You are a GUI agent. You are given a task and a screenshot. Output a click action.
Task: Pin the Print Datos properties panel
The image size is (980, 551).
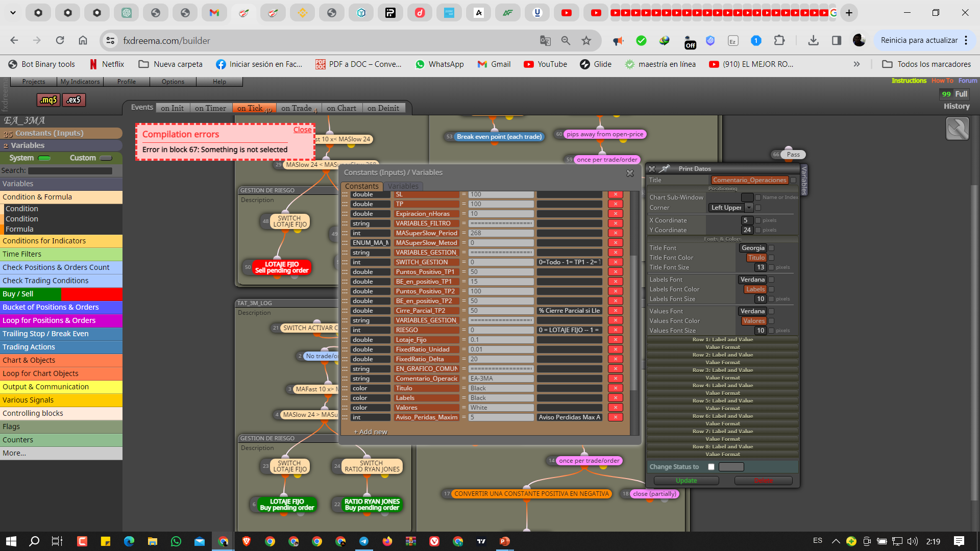pos(665,169)
